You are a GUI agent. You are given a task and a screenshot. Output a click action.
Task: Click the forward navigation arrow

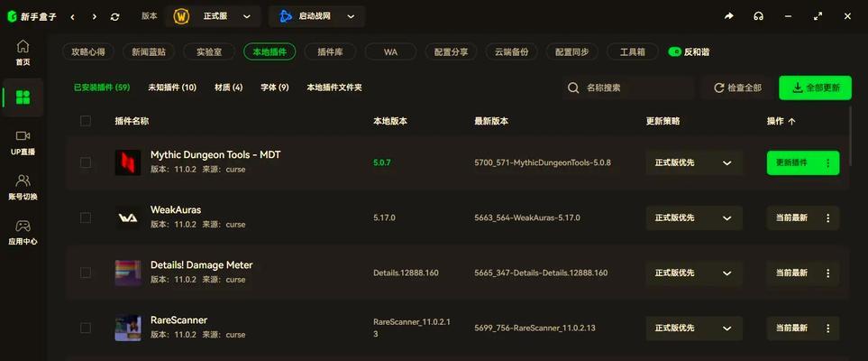click(94, 16)
